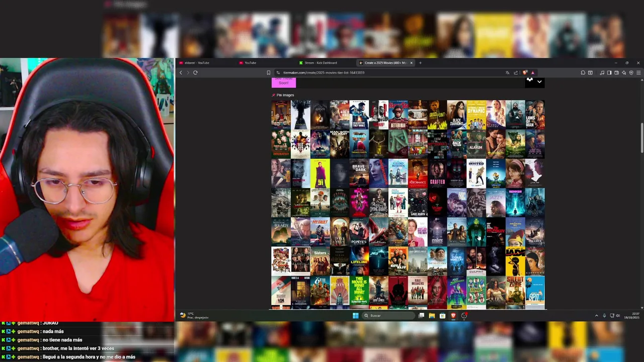Open the Brave wallet icon
The width and height of the screenshot is (644, 362).
coord(616,72)
